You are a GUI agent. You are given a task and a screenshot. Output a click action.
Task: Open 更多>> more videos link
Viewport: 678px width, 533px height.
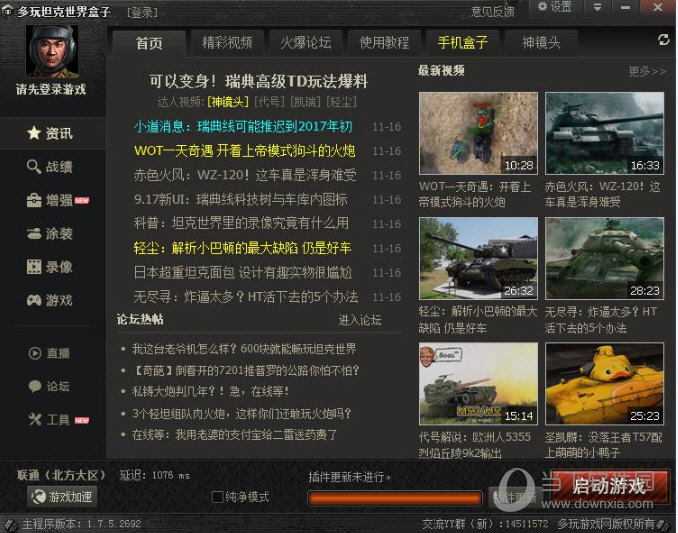(x=647, y=71)
